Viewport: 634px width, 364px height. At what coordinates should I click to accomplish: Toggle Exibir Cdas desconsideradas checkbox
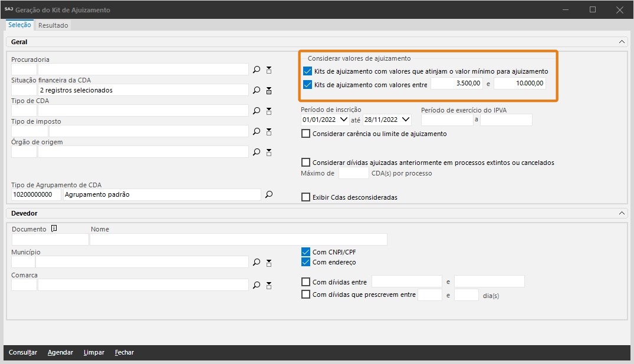pos(305,197)
